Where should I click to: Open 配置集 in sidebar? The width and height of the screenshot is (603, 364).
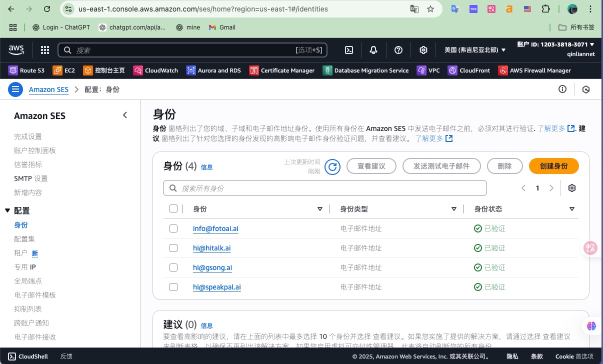(24, 239)
